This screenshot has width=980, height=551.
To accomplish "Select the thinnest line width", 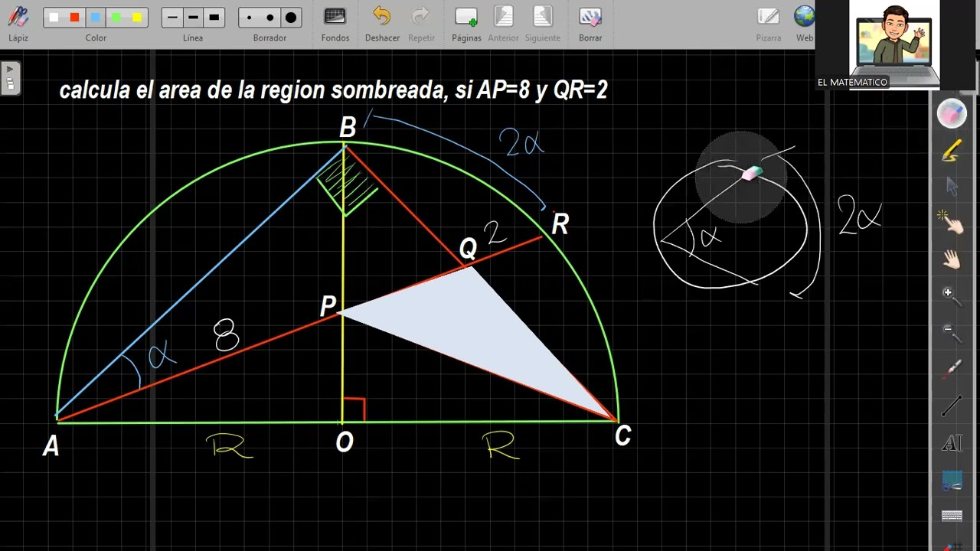I will coord(172,18).
